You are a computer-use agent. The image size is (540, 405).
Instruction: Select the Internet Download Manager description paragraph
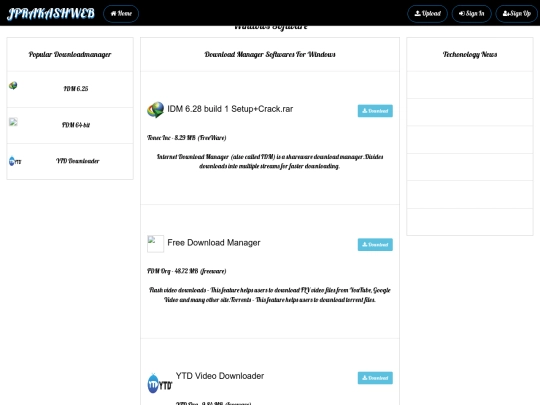tap(270, 162)
